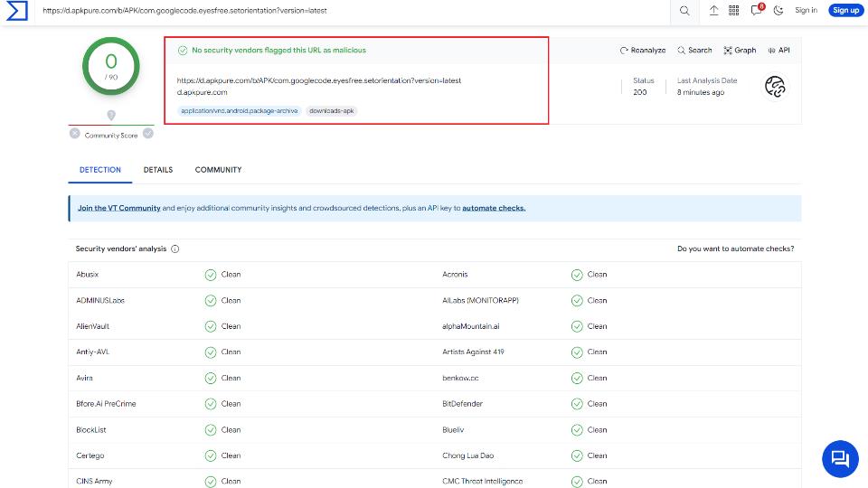Click the Clean check icon for Chong Lua Dao
The height and width of the screenshot is (488, 868).
[577, 455]
